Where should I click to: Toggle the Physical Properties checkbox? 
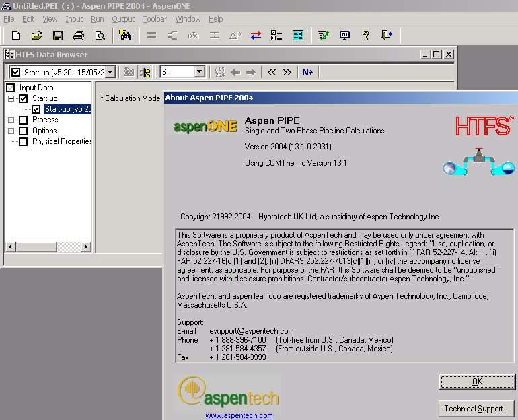(x=23, y=141)
